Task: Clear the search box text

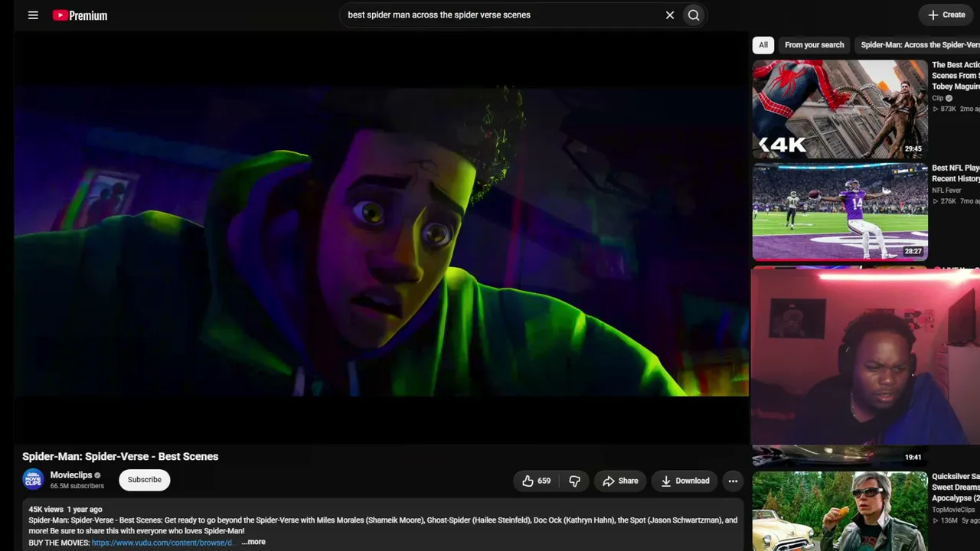Action: (x=670, y=15)
